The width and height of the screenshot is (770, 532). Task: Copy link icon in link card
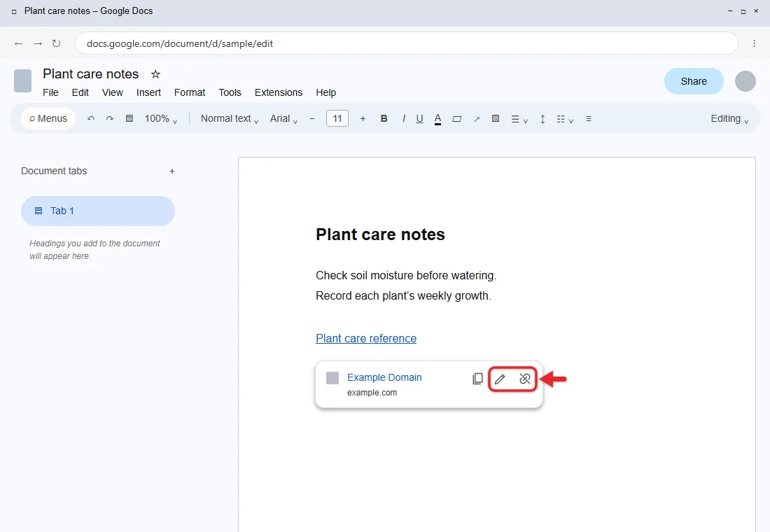tap(477, 378)
